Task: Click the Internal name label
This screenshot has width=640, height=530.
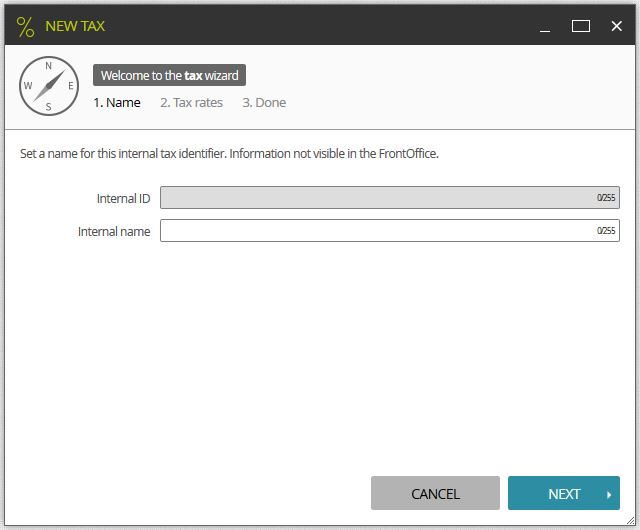Action: pos(114,232)
